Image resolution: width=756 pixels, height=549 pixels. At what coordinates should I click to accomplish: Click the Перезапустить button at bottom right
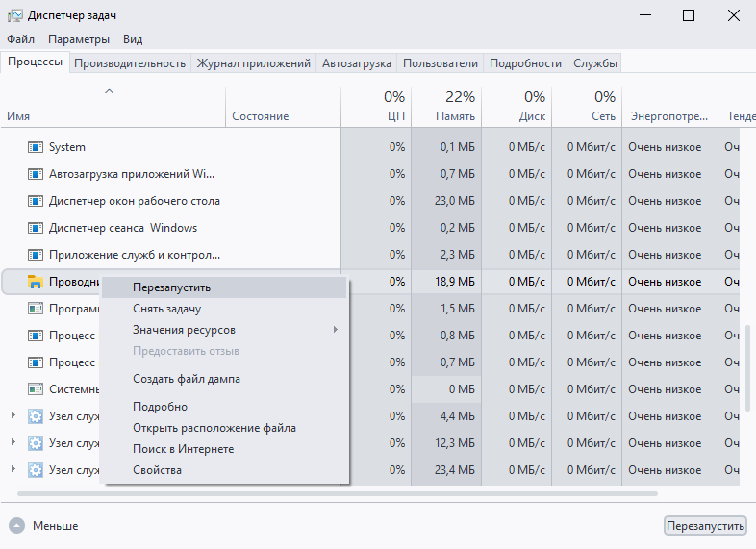coord(705,526)
